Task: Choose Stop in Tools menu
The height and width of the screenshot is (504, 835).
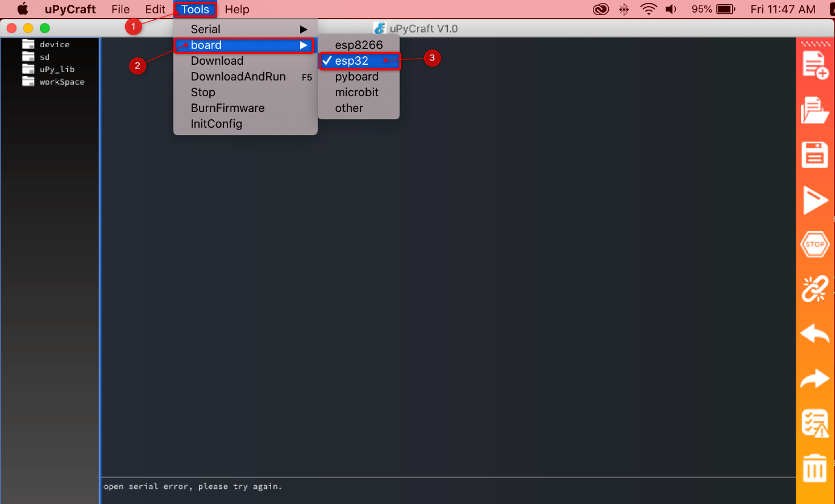Action: 245,93
